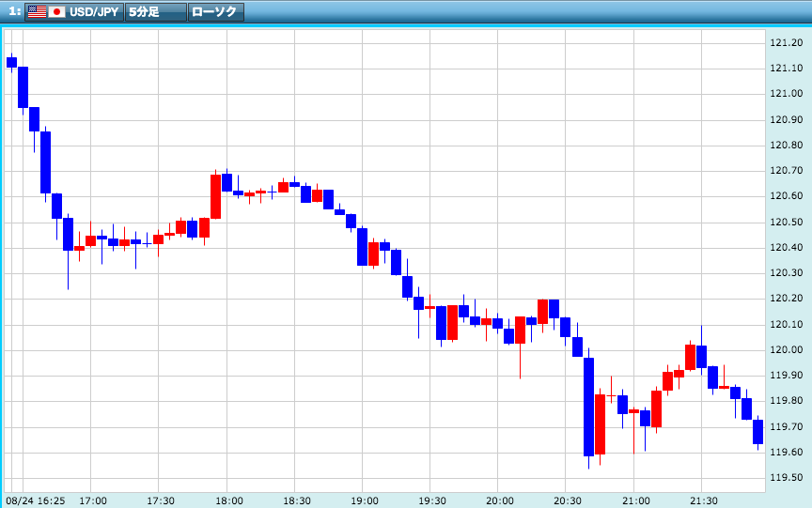
Task: Select the 20:00 time axis label
Action: [500, 500]
